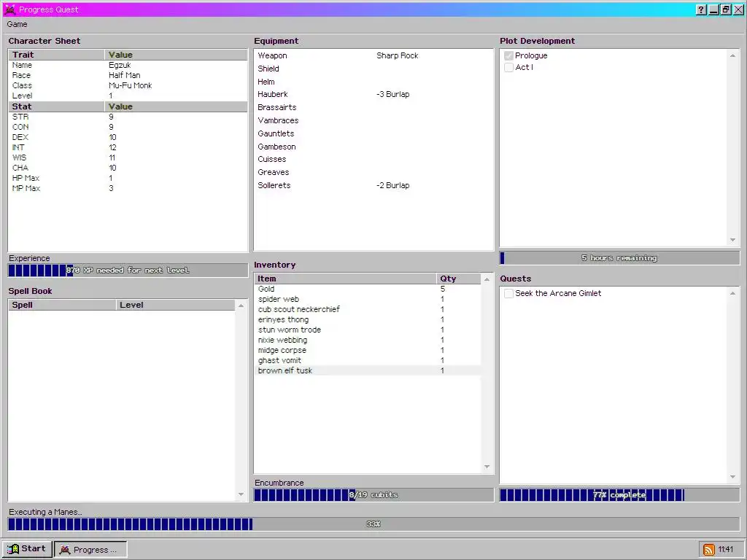Image resolution: width=747 pixels, height=560 pixels.
Task: Click the Spell column header
Action: pyautogui.click(x=62, y=306)
